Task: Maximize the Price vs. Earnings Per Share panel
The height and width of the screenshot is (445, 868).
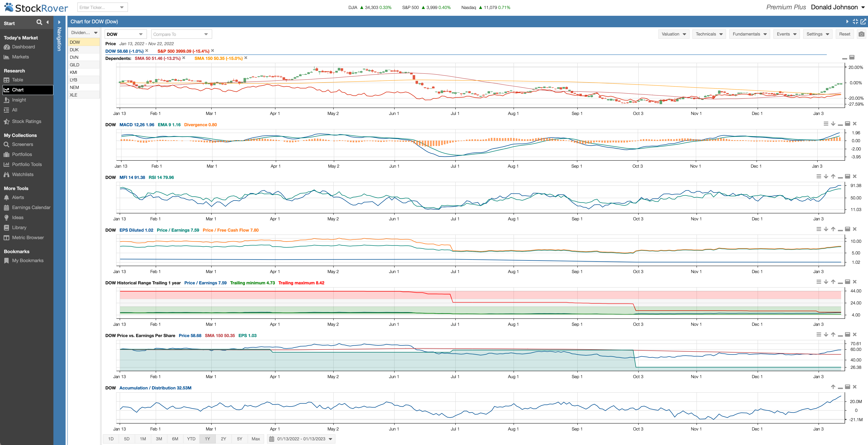Action: (847, 334)
